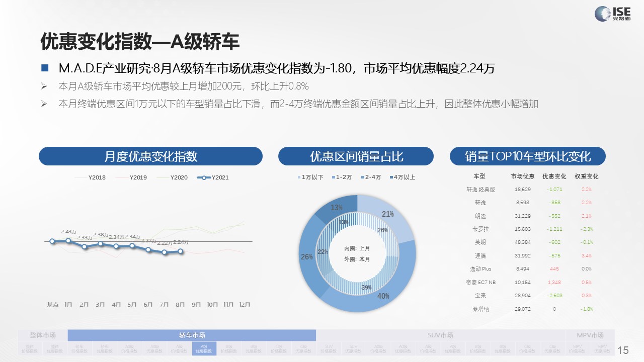Click the 优惠区间销量占比 header pill
The width and height of the screenshot is (644, 362).
(356, 156)
